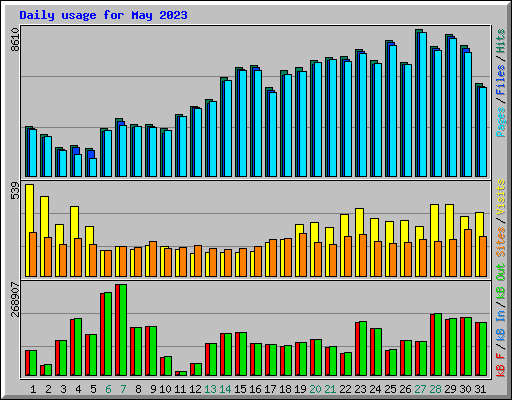Image resolution: width=512 pixels, height=400 pixels.
Task: Click green weekend day label "7"
Action: click(x=123, y=389)
